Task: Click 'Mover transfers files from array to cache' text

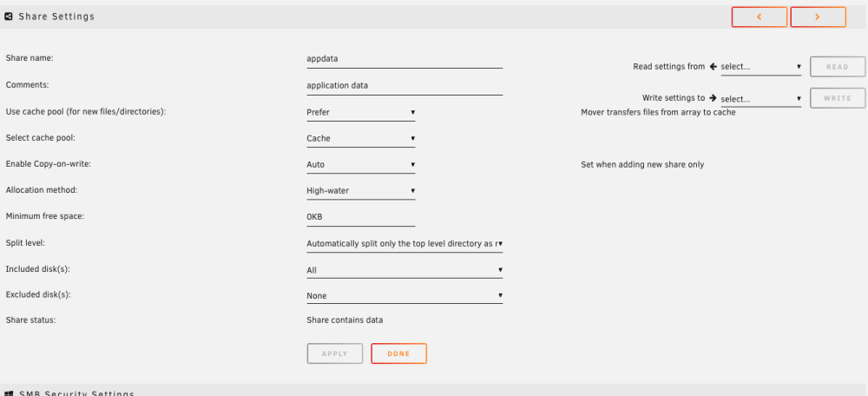Action: pos(658,112)
